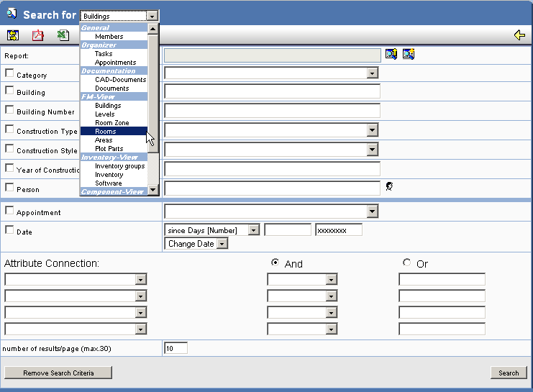Open the since Days [Number] dropdown
The height and width of the screenshot is (392, 533).
[253, 230]
